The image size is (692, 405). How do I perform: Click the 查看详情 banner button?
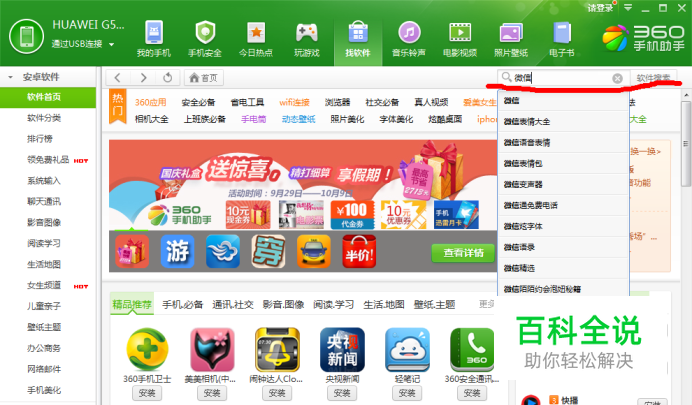click(463, 253)
